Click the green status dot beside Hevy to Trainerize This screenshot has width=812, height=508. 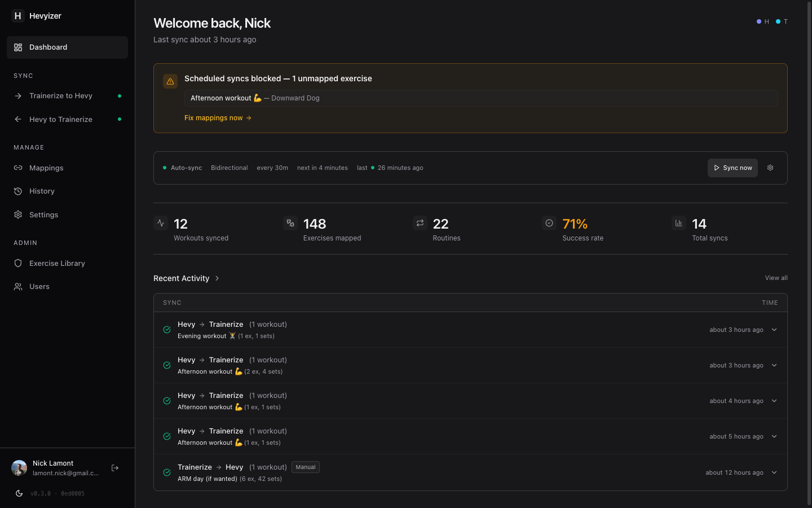pyautogui.click(x=120, y=119)
